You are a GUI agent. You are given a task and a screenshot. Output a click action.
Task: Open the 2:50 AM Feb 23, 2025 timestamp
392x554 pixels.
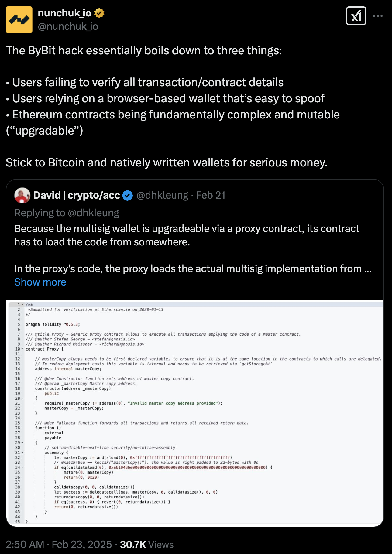click(59, 545)
